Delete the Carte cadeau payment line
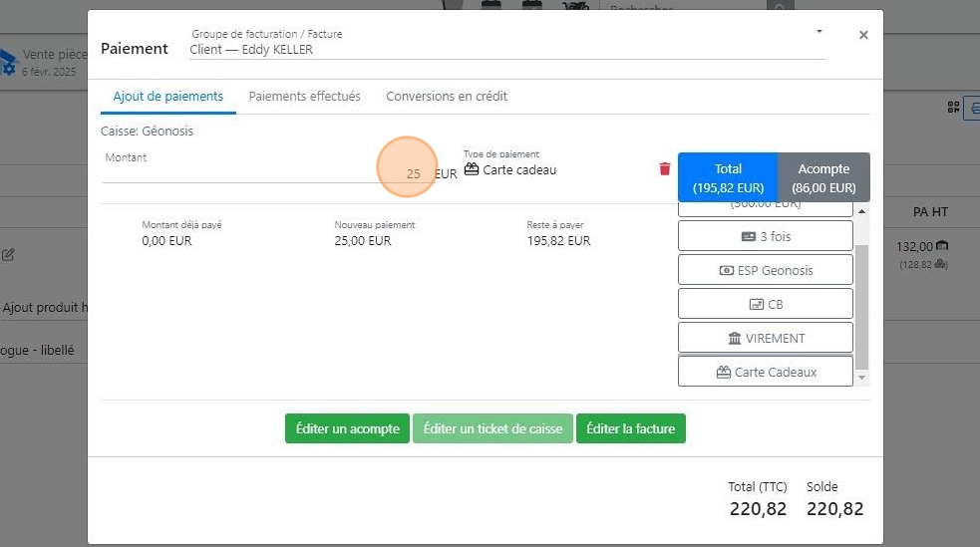This screenshot has width=980, height=547. point(664,168)
